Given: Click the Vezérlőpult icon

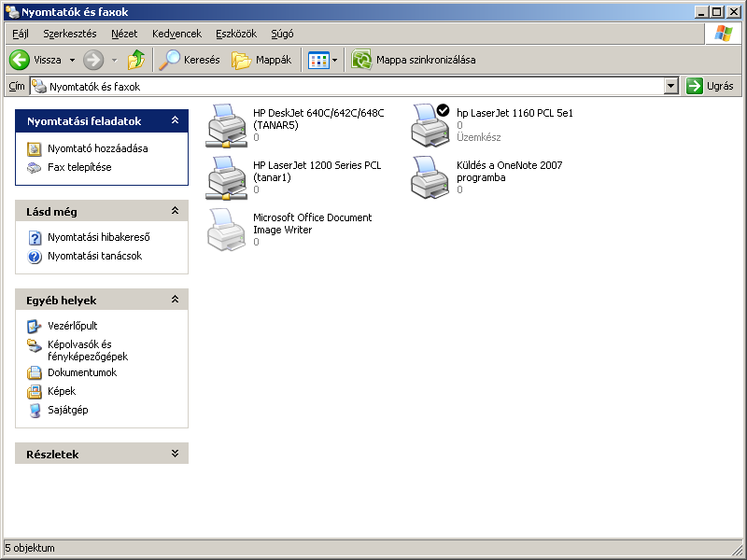Looking at the screenshot, I should pos(34,326).
